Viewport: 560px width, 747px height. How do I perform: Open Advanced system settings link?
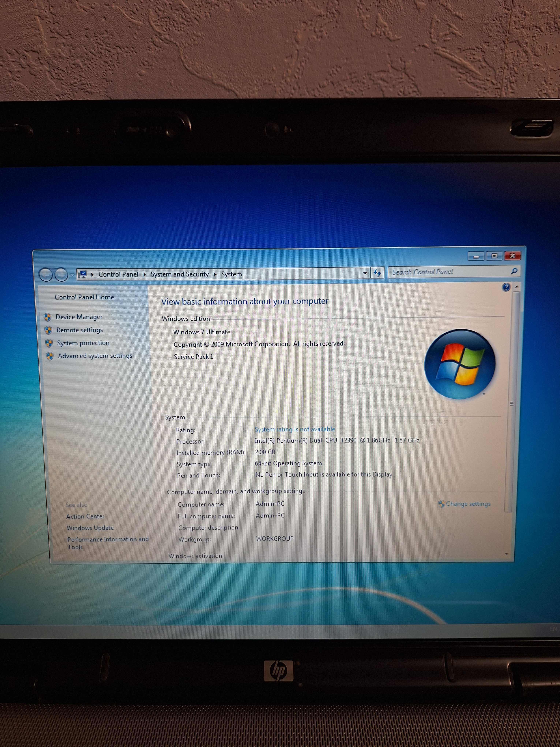click(95, 356)
